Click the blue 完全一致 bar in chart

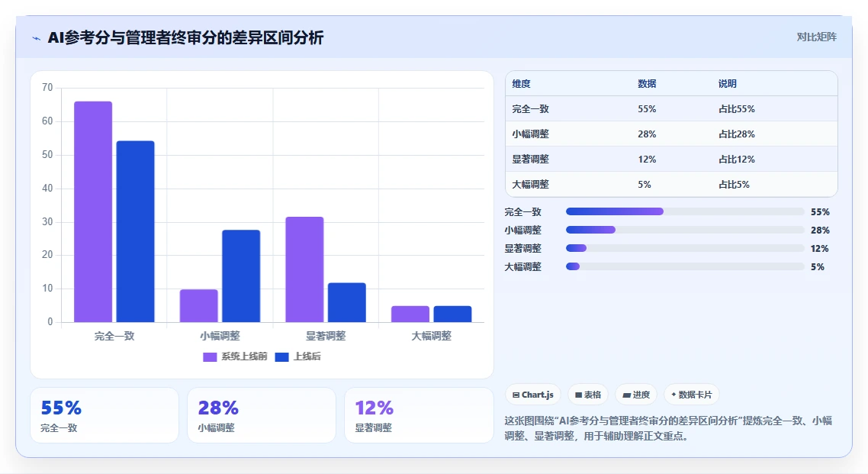point(136,231)
